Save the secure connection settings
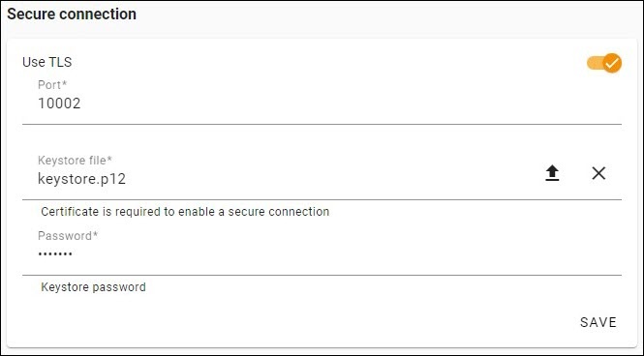Screen dimensions: 644x356 pyautogui.click(x=598, y=322)
